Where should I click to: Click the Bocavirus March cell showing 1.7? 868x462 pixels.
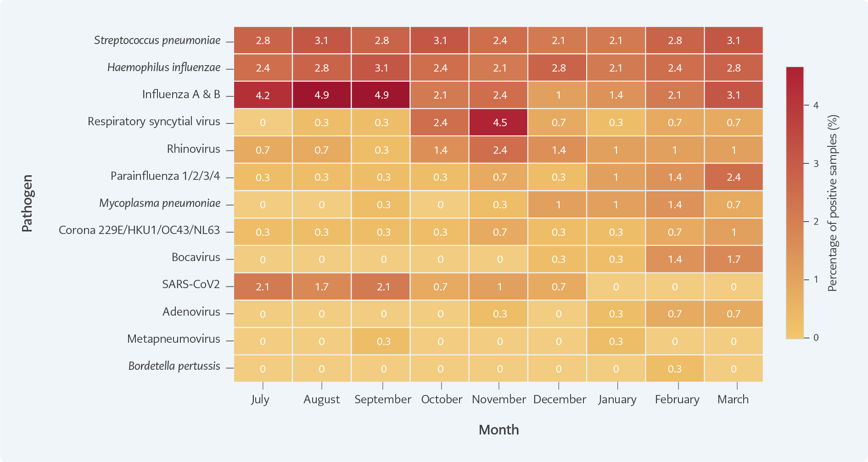(x=733, y=259)
